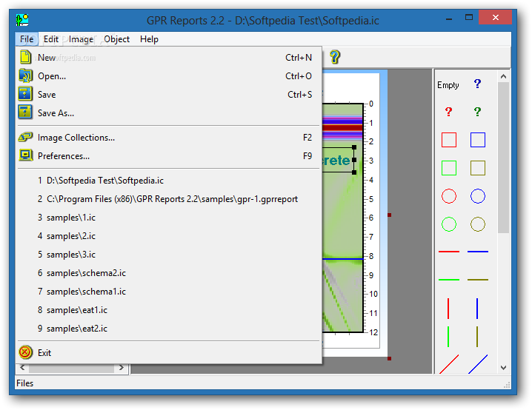Close the open File menu
Screen dimensions: 532x410
(x=27, y=39)
